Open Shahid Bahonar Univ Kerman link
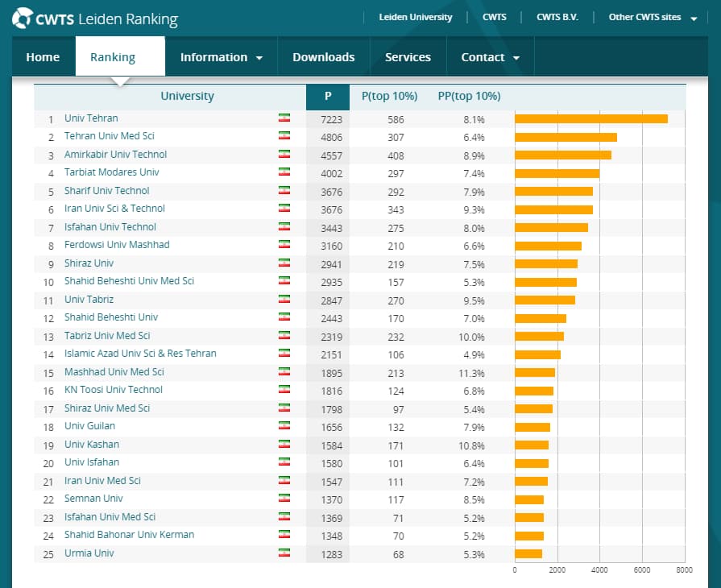The height and width of the screenshot is (588, 721). [x=129, y=534]
